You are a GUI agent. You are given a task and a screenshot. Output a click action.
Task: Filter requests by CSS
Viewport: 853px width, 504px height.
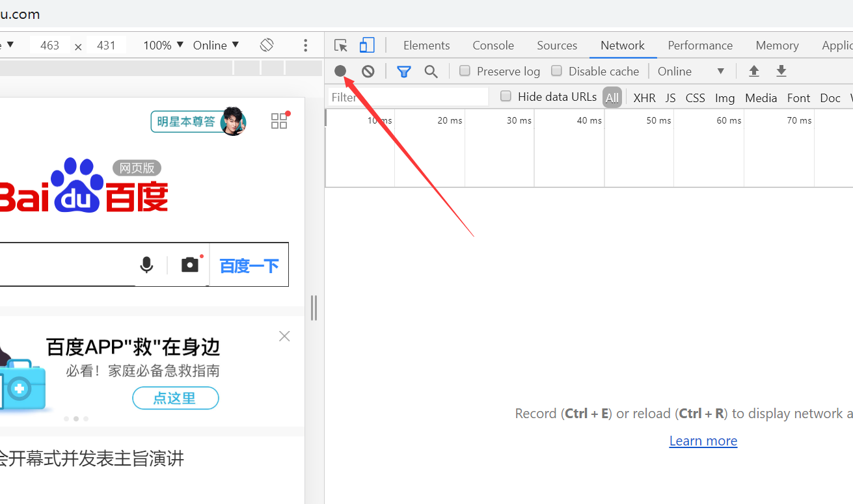tap(695, 98)
